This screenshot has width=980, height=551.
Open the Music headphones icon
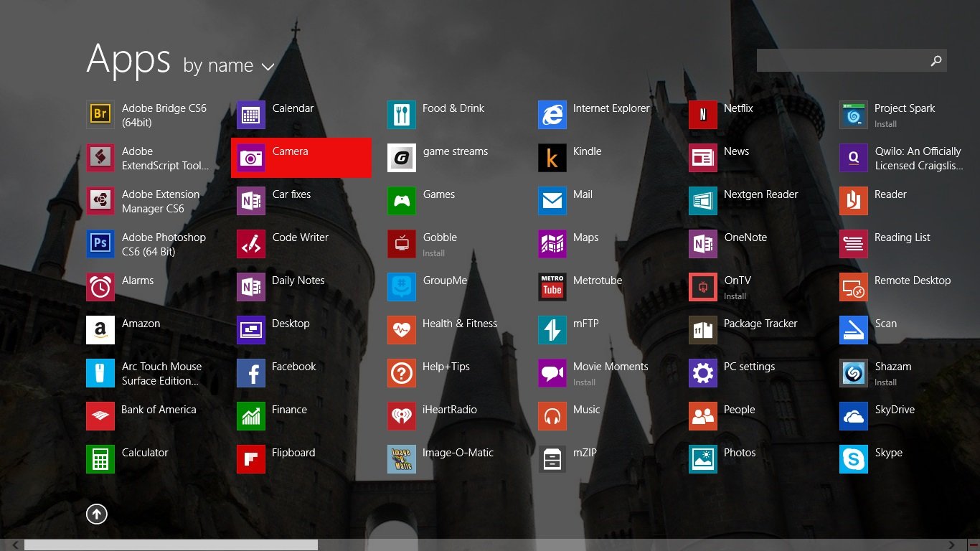click(552, 416)
